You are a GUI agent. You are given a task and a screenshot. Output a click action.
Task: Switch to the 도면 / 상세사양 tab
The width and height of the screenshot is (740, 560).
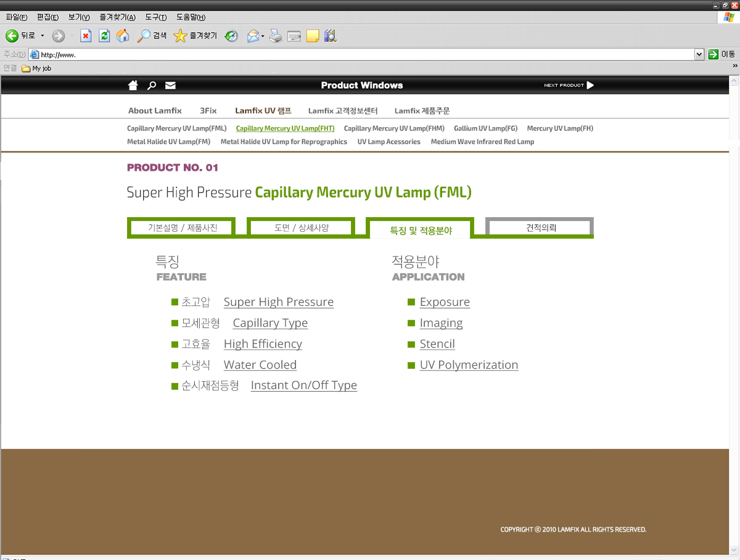point(301,228)
